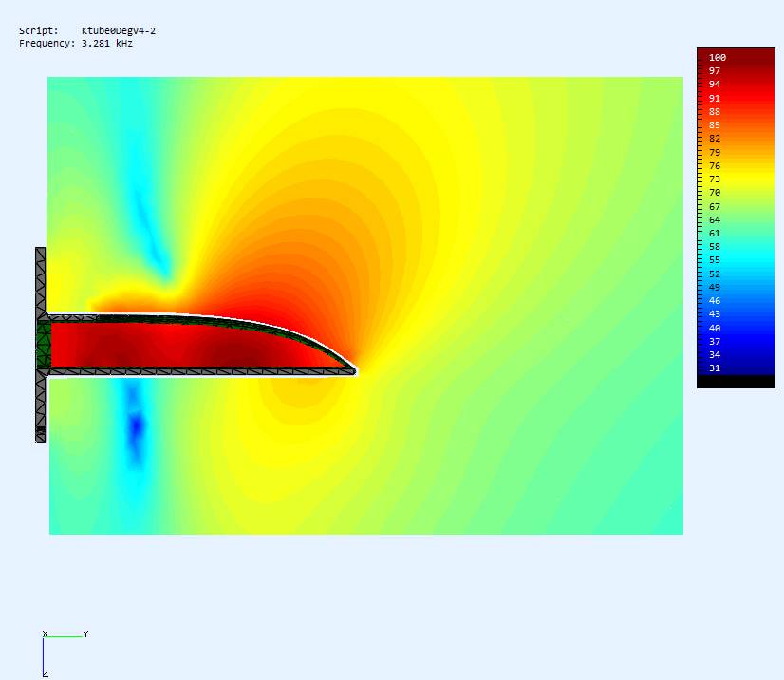The image size is (784, 680).
Task: Click the script name Ktube0DegV4-2
Action: 119,31
